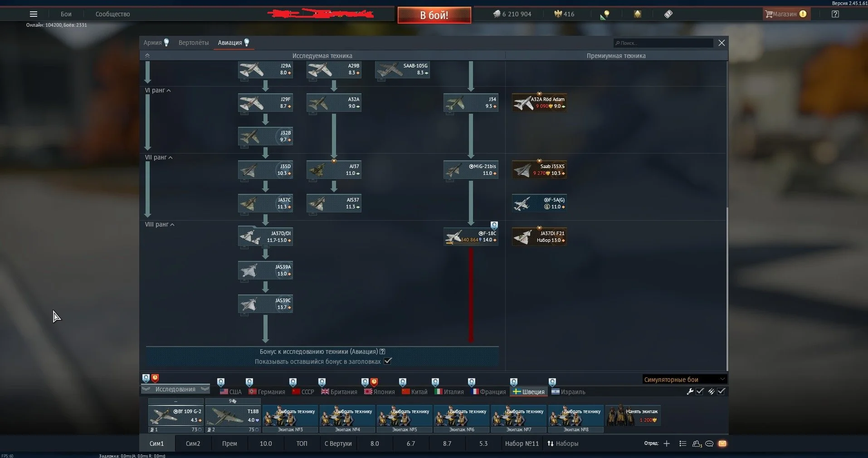Switch to the Вертолёты tab
Screen dimensions: 868x458
[194, 43]
